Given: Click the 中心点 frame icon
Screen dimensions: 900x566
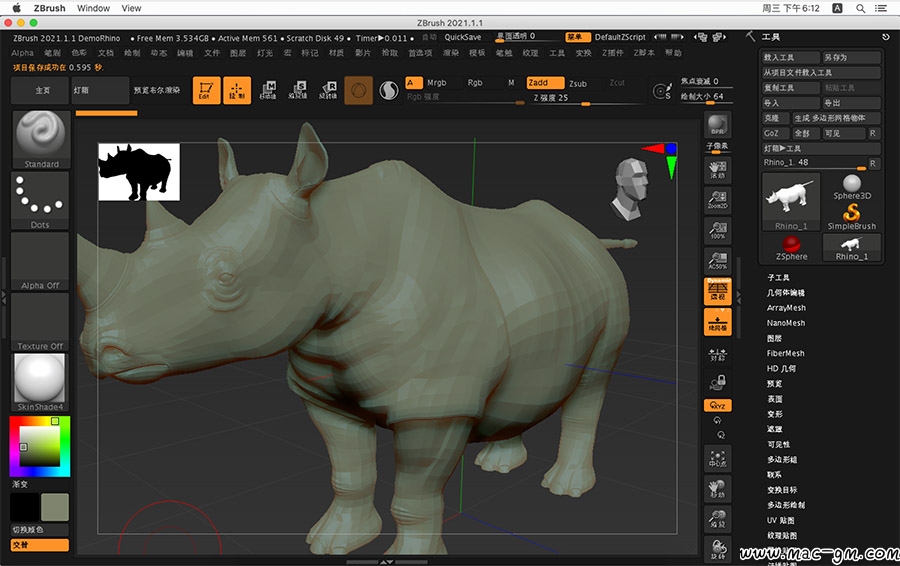Looking at the screenshot, I should coord(717,458).
